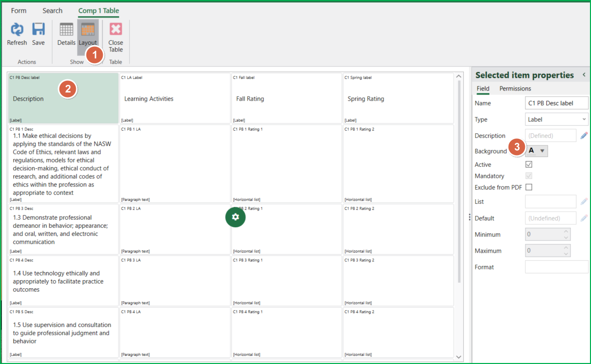Select the C1 PB 1 Rating 2 cell
The image size is (591, 364).
click(x=398, y=164)
